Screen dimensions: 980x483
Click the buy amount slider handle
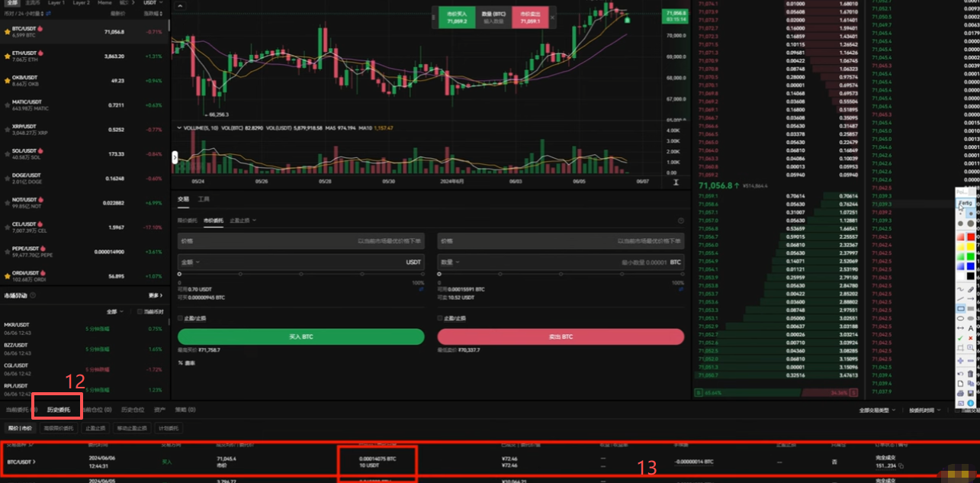[x=180, y=274]
